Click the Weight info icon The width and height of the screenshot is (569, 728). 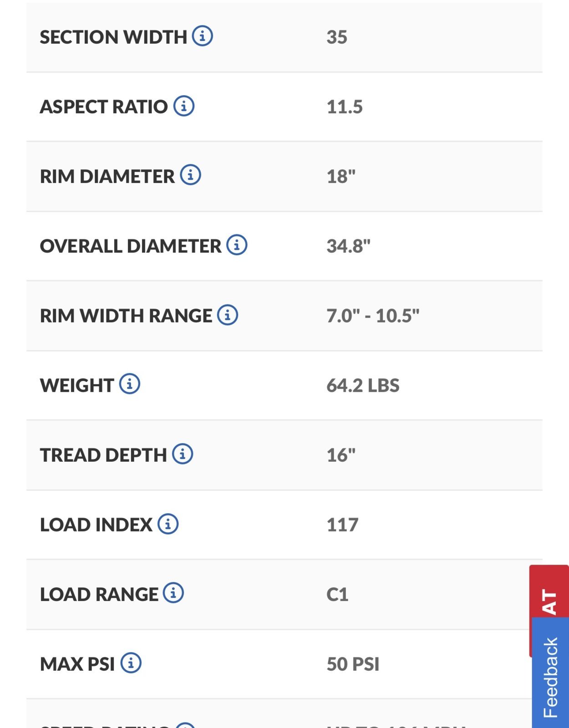click(x=130, y=384)
